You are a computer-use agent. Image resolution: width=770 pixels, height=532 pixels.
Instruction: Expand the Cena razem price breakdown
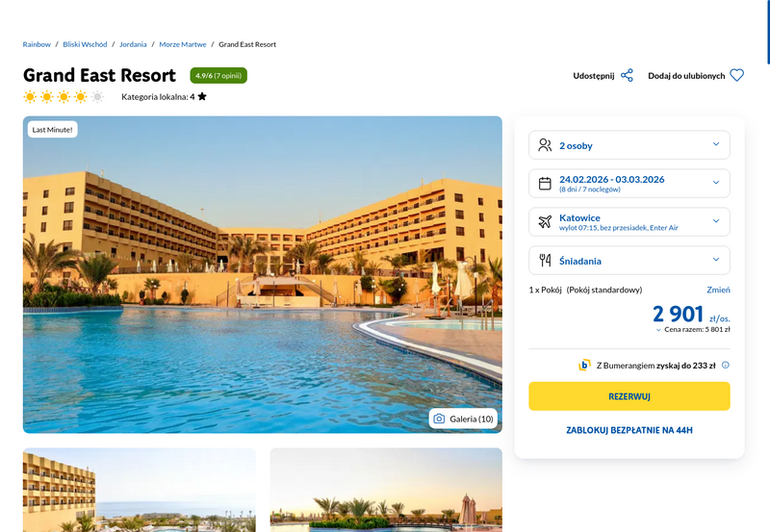tap(693, 329)
